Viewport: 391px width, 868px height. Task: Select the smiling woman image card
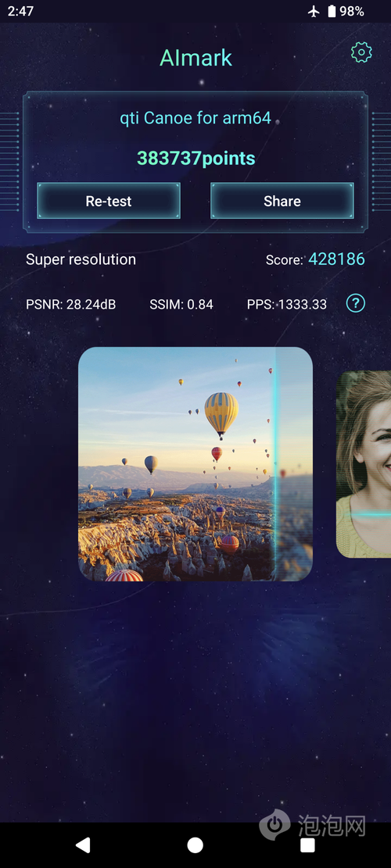coord(364,464)
